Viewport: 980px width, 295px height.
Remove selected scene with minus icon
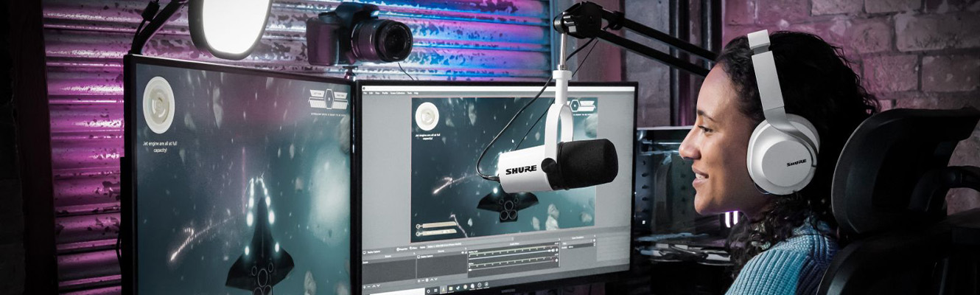coord(369,287)
